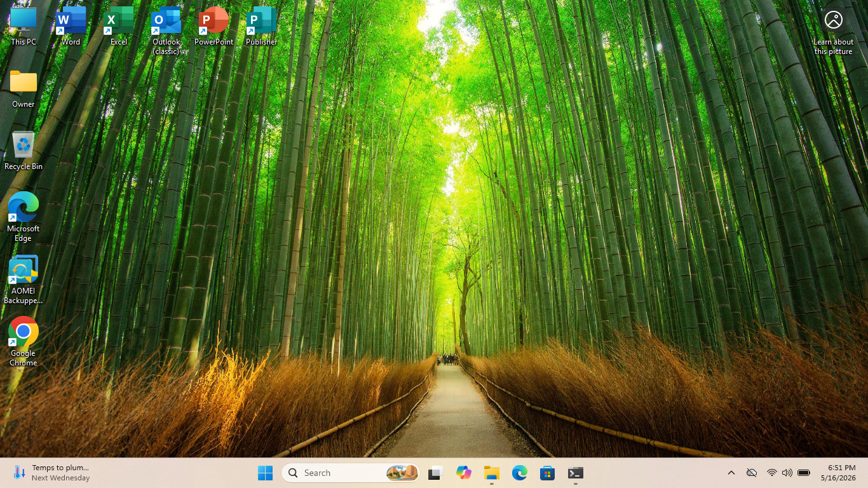Click the search highlights image in Search box

(402, 473)
